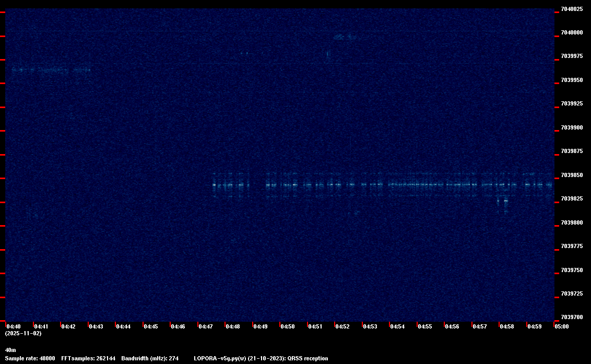
Task: Click the 7039700 frequency label
Action: pos(572,317)
